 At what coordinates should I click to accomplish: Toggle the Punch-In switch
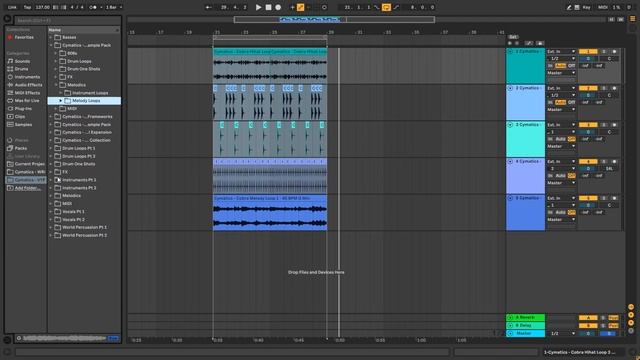(377, 7)
